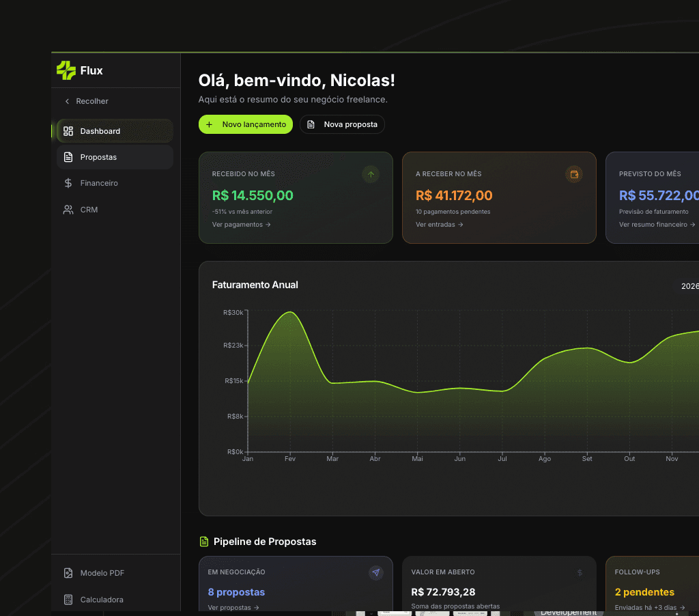Screen dimensions: 699x616
Task: Open Enviadas há +3 dias link
Action: pos(650,608)
